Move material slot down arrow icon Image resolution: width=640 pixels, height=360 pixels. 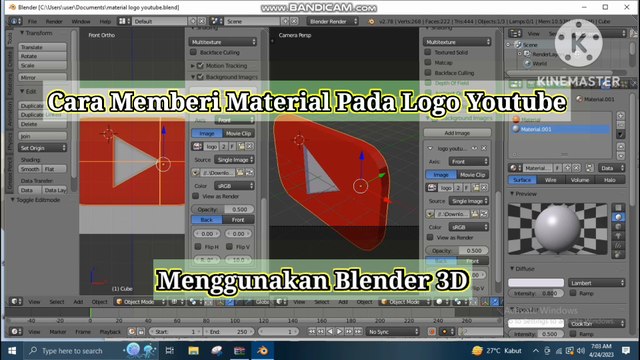(x=621, y=156)
